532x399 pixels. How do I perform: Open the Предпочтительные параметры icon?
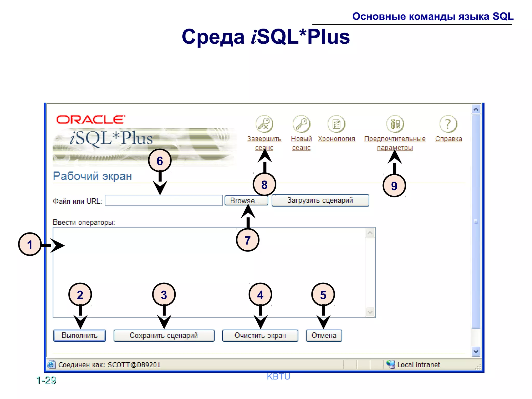click(395, 124)
